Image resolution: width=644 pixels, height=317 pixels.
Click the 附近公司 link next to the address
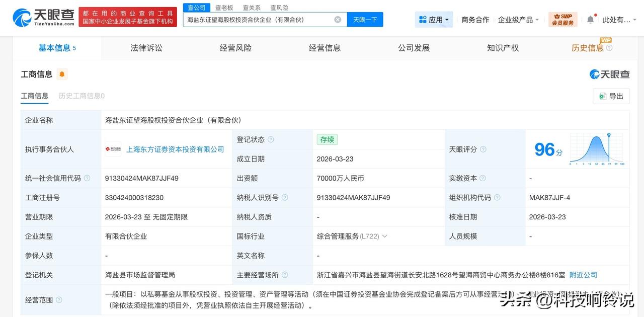pos(583,275)
